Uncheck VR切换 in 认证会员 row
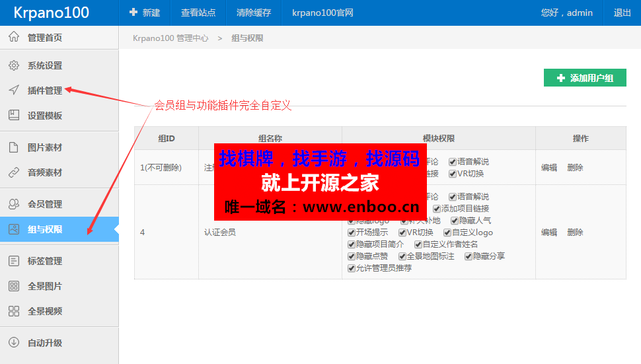 click(402, 233)
